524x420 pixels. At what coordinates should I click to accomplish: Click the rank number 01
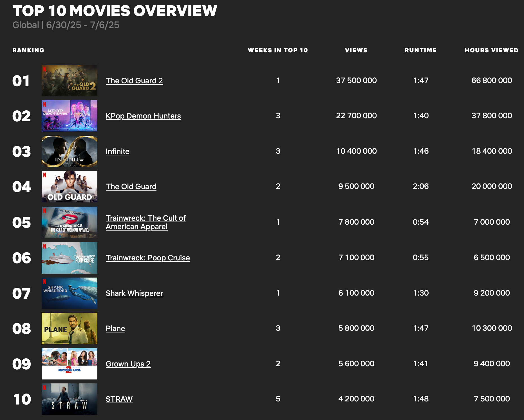click(21, 81)
